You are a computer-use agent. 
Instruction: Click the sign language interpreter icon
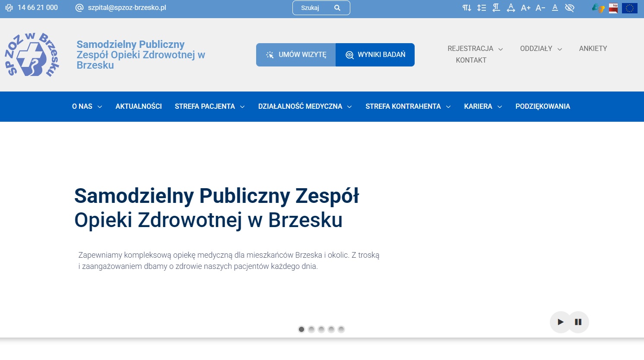598,7
